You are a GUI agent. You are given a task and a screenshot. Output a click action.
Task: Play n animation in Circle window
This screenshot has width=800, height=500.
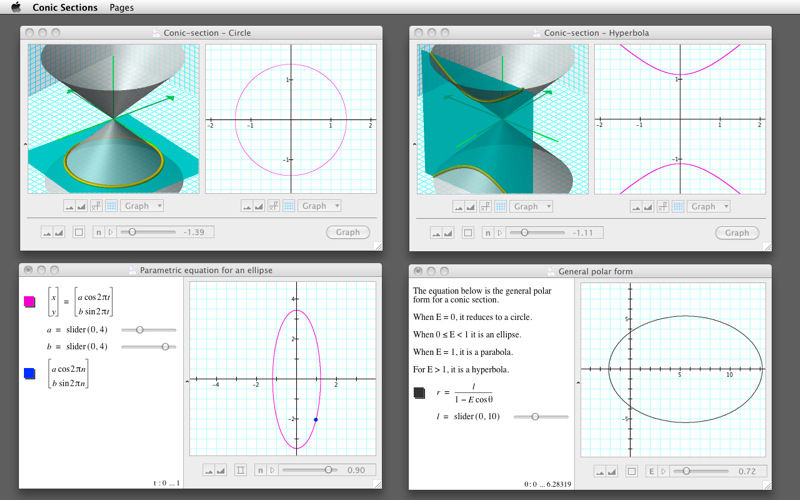pos(111,232)
